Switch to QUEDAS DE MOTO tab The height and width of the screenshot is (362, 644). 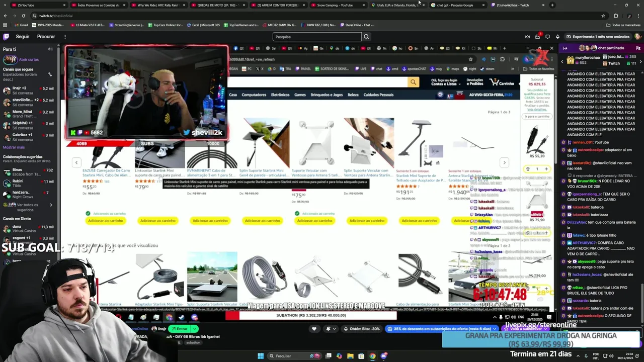tap(218, 5)
